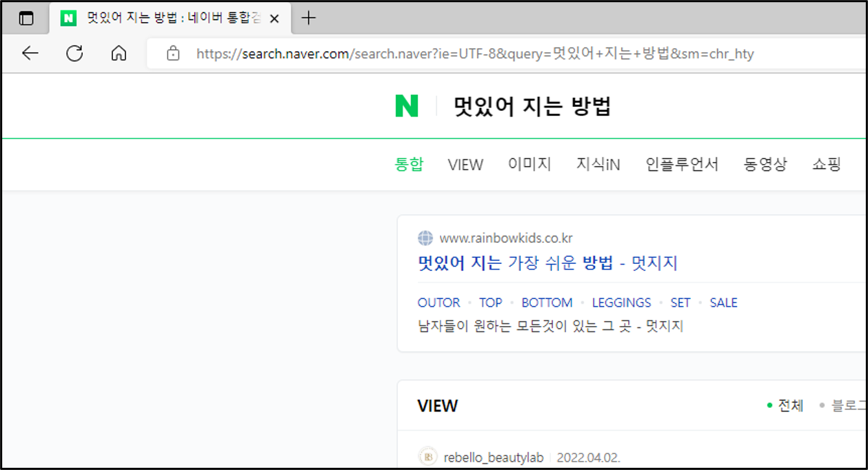Click the VIEW section heading
The height and width of the screenshot is (470, 868).
click(x=438, y=406)
